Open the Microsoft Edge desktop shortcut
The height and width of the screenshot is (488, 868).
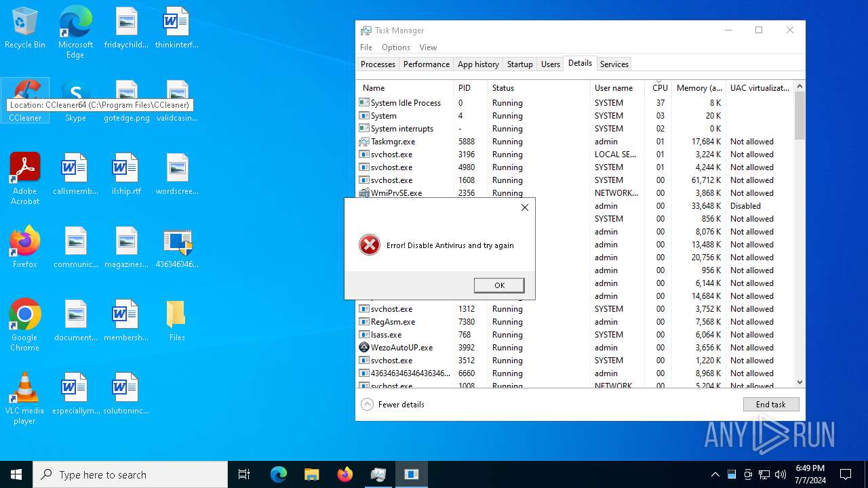pyautogui.click(x=75, y=32)
